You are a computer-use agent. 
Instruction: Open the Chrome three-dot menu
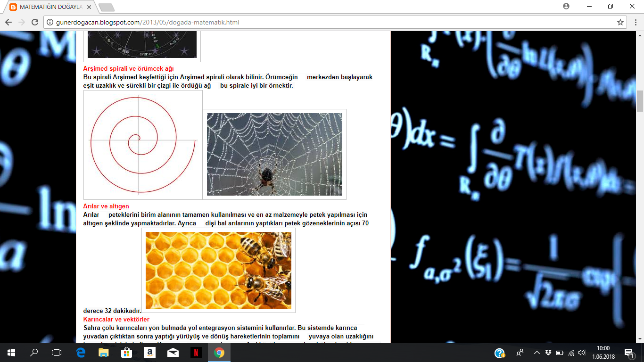[x=635, y=22]
